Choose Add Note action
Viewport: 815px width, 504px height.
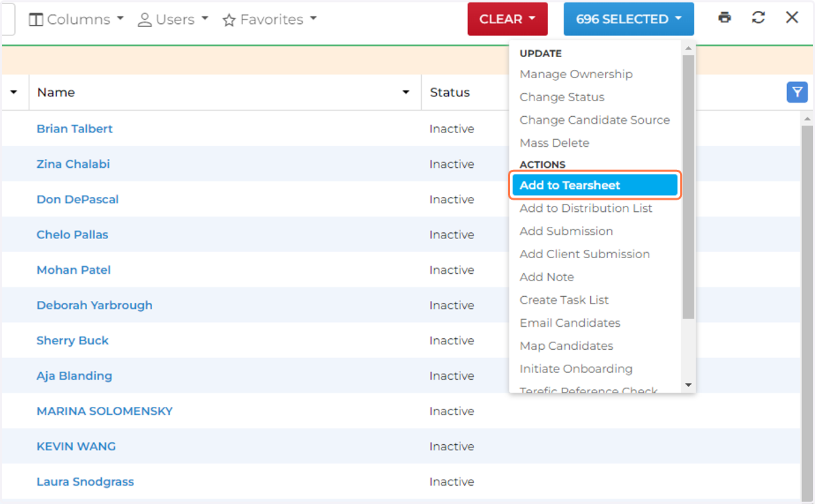[x=547, y=277]
